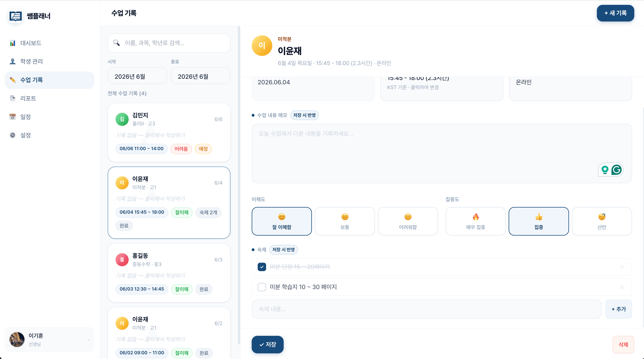
Task: Click the 06/02 09:00 ~ 11:00 time tag
Action: [x=142, y=353]
